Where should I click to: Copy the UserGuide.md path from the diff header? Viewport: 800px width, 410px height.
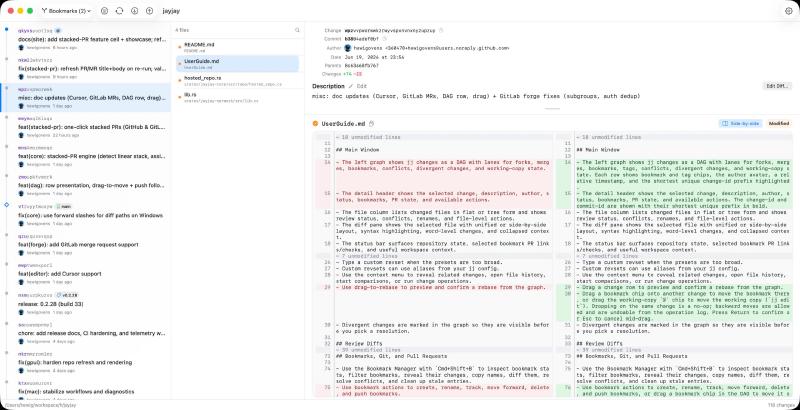(x=371, y=123)
